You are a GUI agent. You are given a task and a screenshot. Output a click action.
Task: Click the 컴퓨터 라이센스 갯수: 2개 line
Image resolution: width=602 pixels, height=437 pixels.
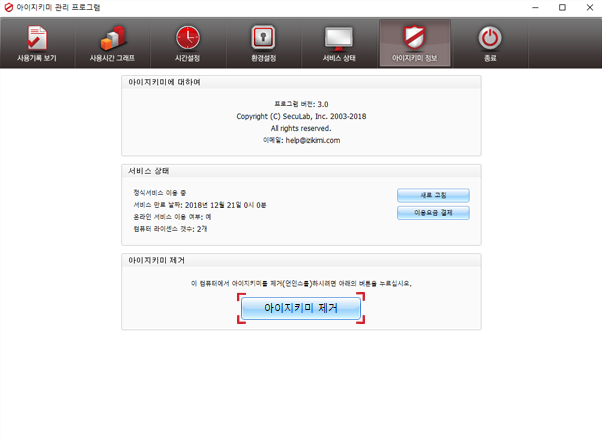tap(170, 229)
